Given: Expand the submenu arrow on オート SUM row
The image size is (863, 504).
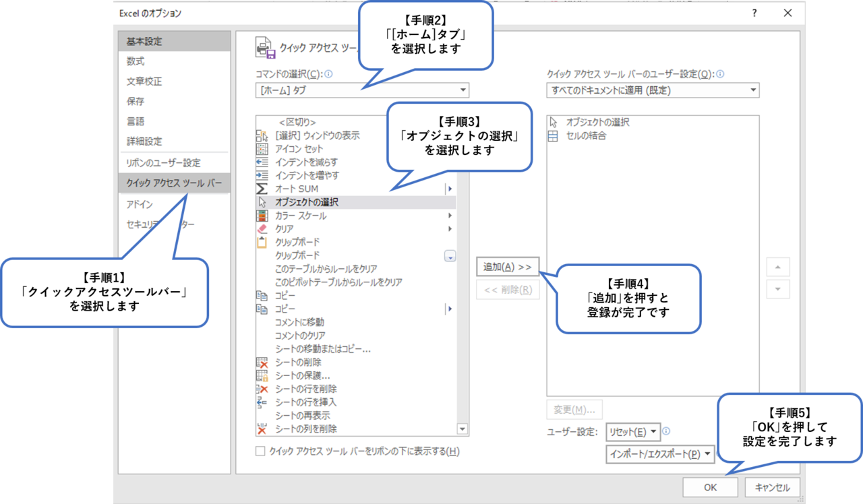Looking at the screenshot, I should (x=450, y=189).
